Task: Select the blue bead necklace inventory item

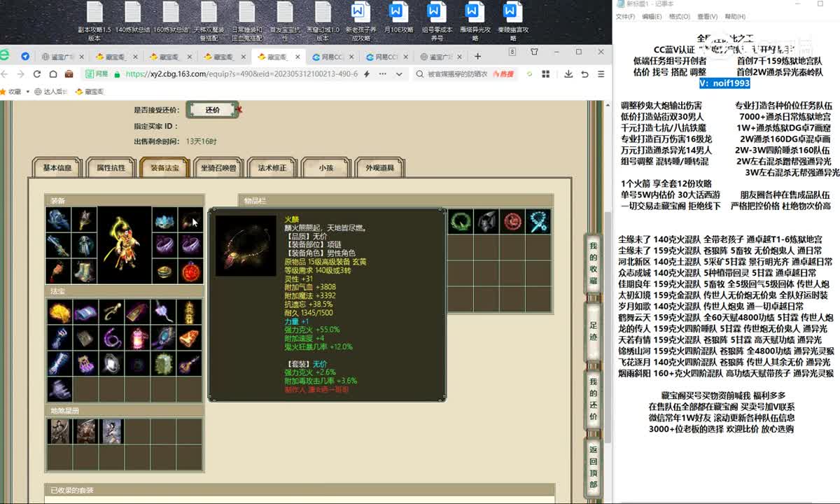Action: click(x=538, y=221)
